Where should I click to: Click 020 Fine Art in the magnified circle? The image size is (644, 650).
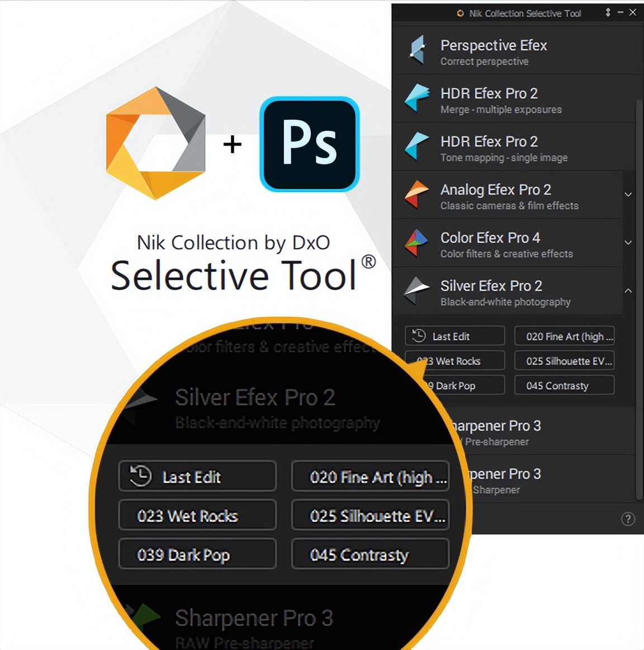[370, 476]
